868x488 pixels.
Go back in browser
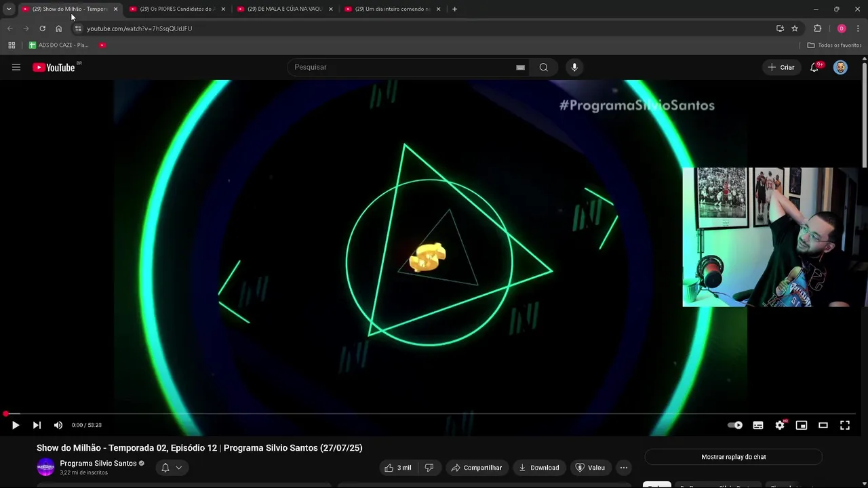[x=9, y=28]
